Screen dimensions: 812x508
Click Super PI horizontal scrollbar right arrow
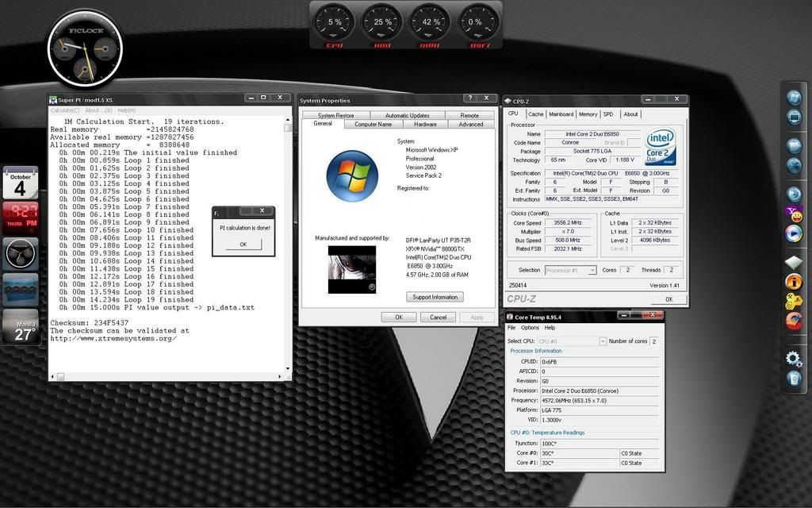click(x=280, y=377)
